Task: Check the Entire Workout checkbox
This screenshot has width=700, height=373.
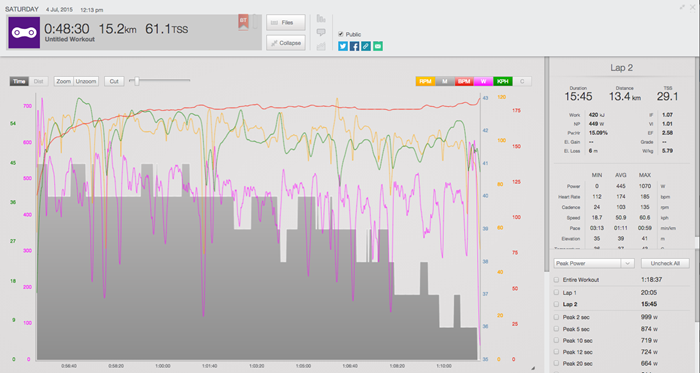Action: 556,280
